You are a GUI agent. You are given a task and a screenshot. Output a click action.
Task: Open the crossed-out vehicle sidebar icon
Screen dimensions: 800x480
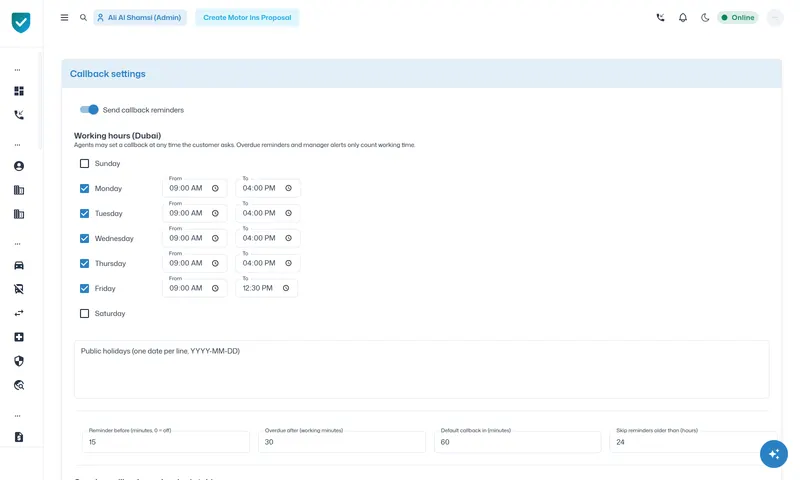click(19, 289)
